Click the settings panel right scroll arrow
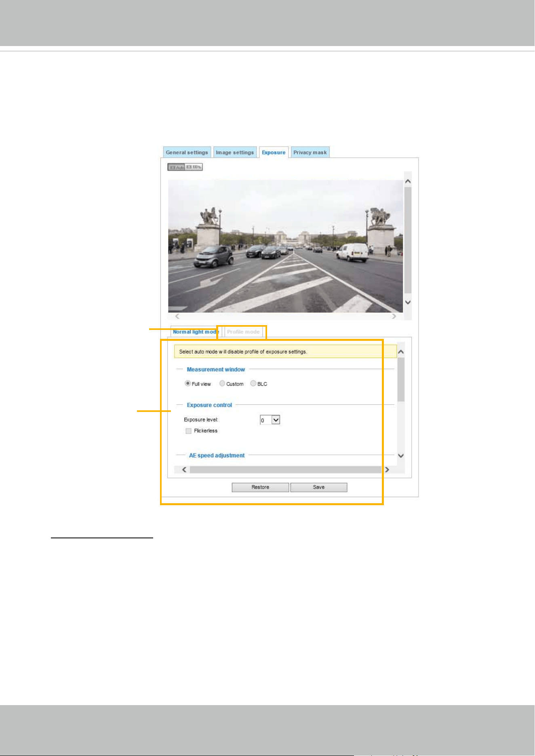The height and width of the screenshot is (756, 535). [x=387, y=470]
